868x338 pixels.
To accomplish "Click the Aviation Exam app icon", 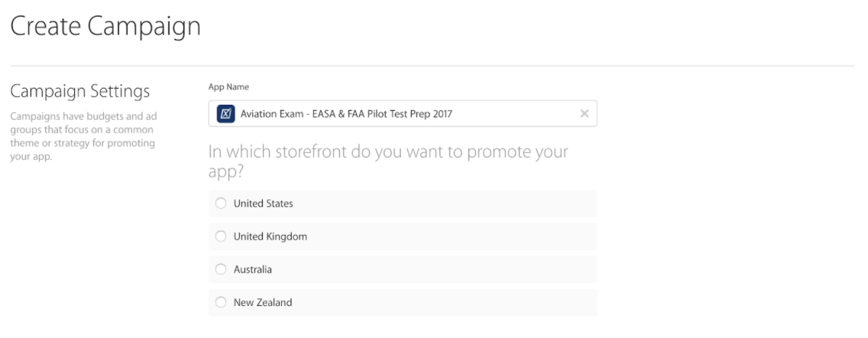I will click(225, 114).
